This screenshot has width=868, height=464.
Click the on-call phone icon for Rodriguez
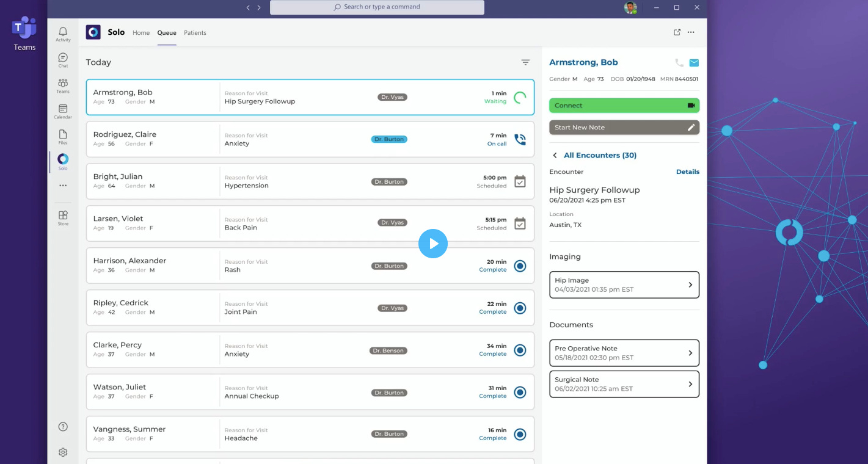(x=520, y=139)
